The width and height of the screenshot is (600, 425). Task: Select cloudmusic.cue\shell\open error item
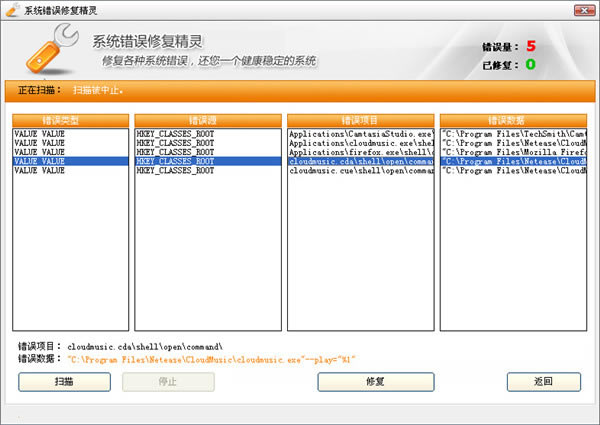click(361, 171)
